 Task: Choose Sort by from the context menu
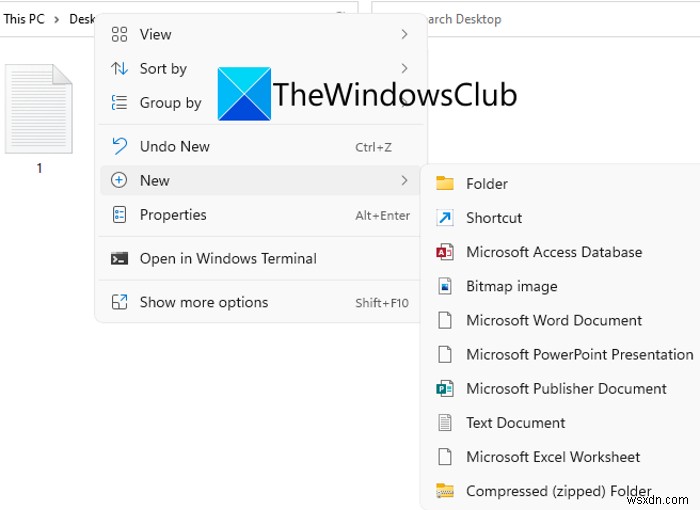click(260, 68)
